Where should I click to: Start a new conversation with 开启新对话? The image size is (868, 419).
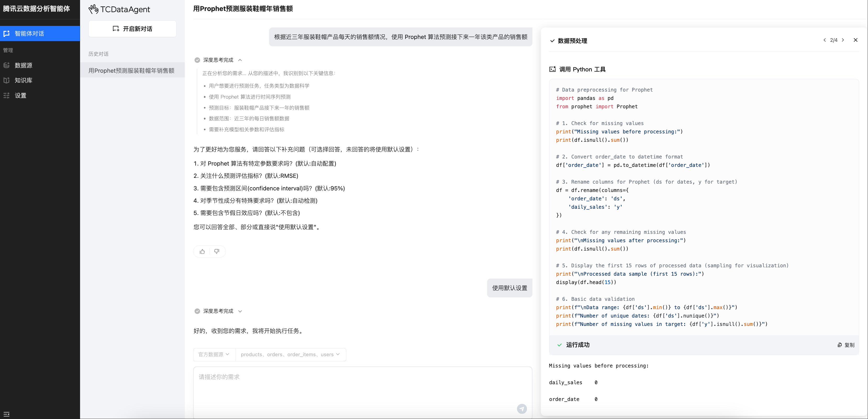click(x=132, y=29)
